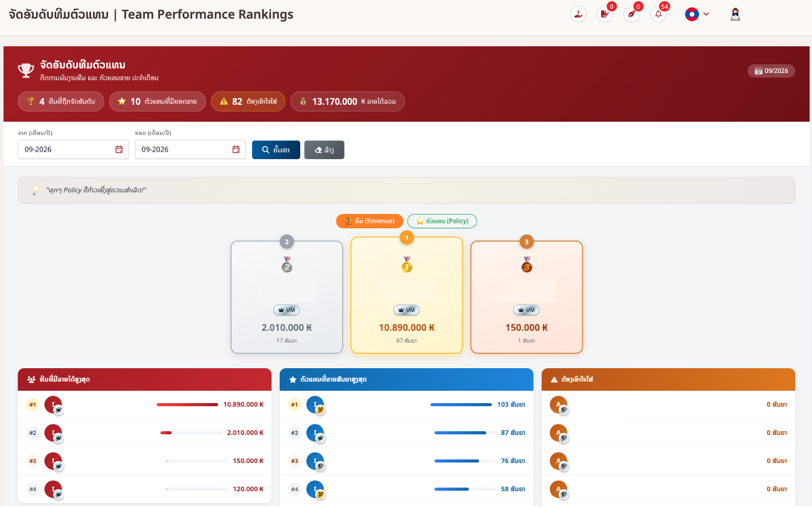Click the first place card with 87 contracts

pos(407,295)
